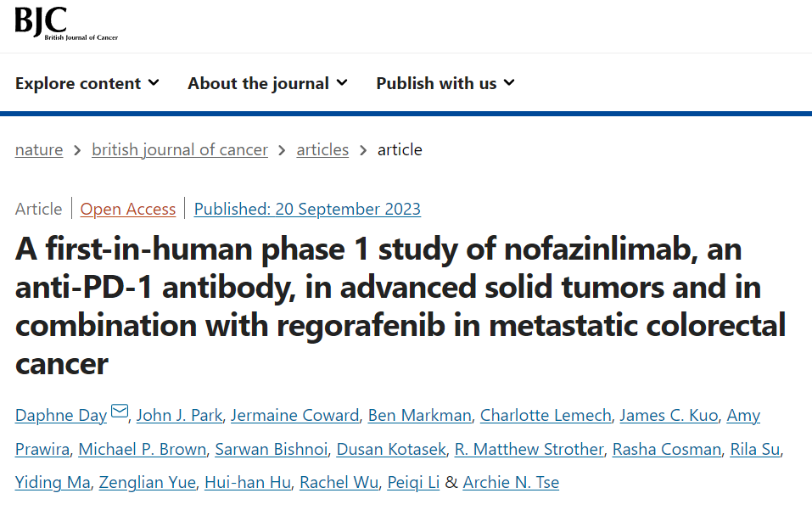
Task: Click the email envelope icon beside Daphne Day
Action: tap(120, 413)
